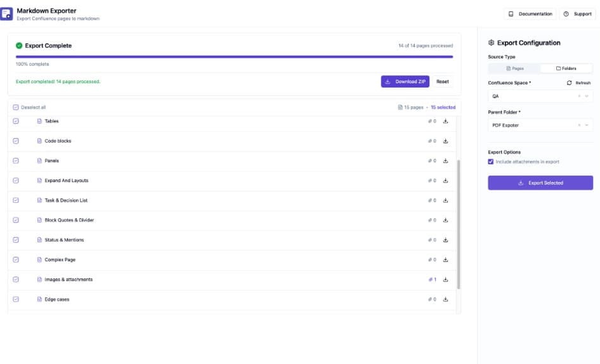Click the page list vertical scrollbar
600x364 pixels.
(459, 224)
